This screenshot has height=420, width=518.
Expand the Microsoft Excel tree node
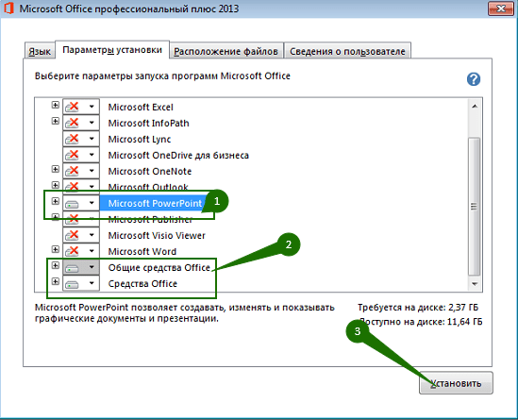point(55,105)
